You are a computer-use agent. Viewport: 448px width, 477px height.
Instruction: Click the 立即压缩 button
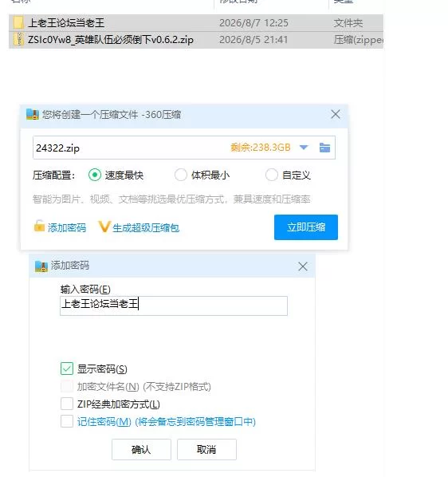(306, 227)
